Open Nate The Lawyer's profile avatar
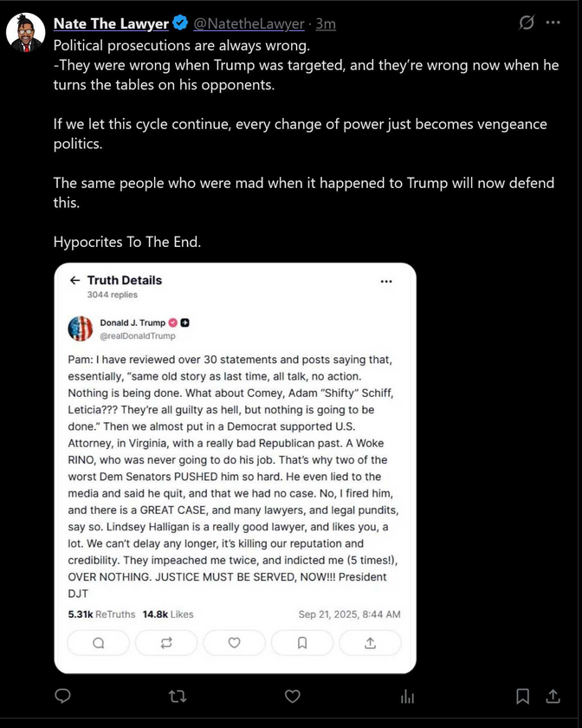 click(26, 33)
